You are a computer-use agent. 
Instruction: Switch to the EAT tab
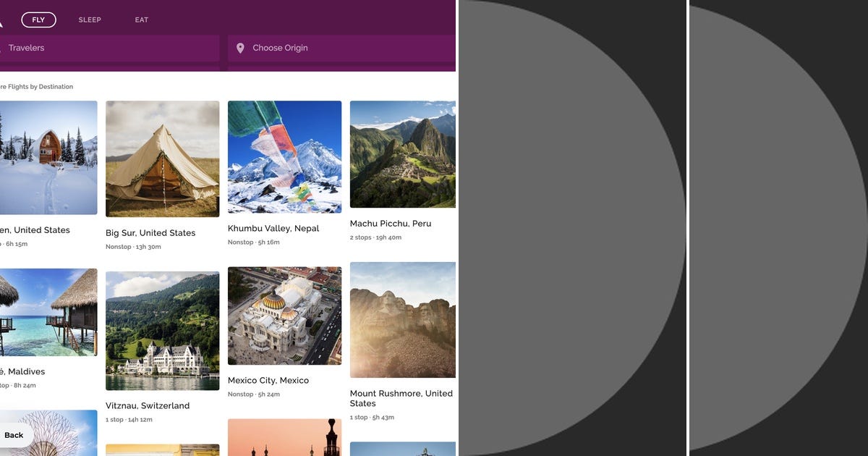[141, 20]
